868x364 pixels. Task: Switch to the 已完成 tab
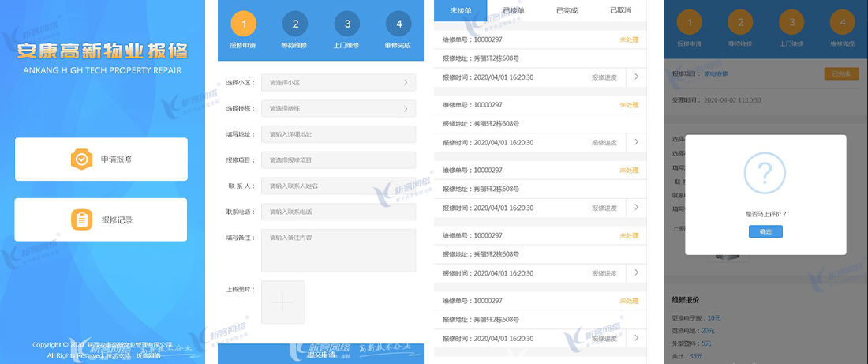567,10
